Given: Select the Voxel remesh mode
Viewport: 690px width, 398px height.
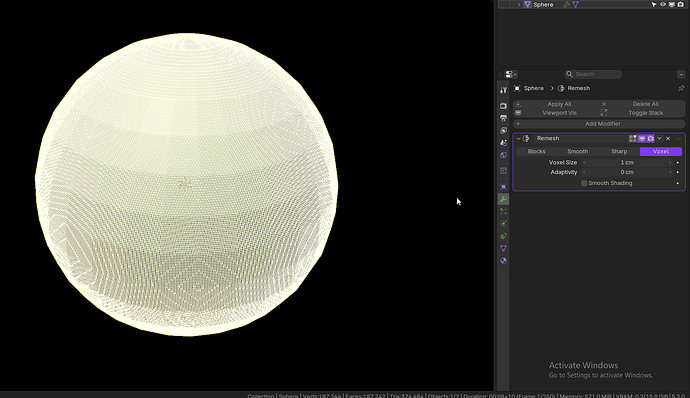Looking at the screenshot, I should [x=661, y=151].
